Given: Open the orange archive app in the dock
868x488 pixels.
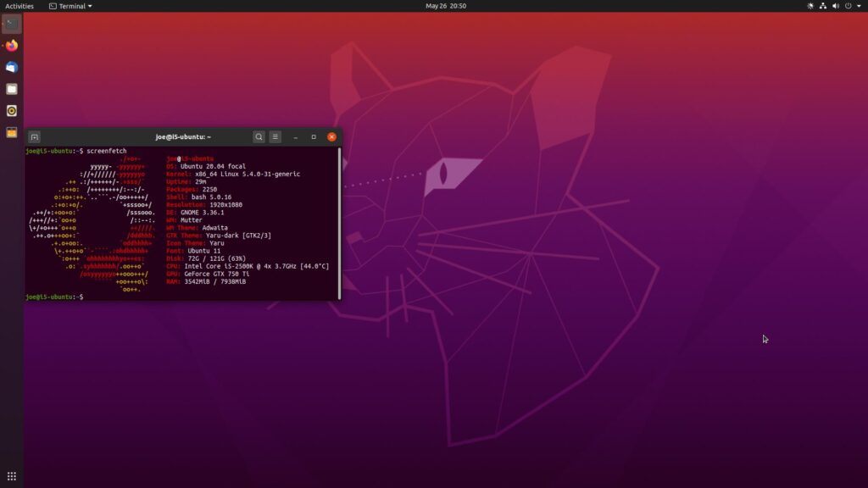Looking at the screenshot, I should click(12, 132).
